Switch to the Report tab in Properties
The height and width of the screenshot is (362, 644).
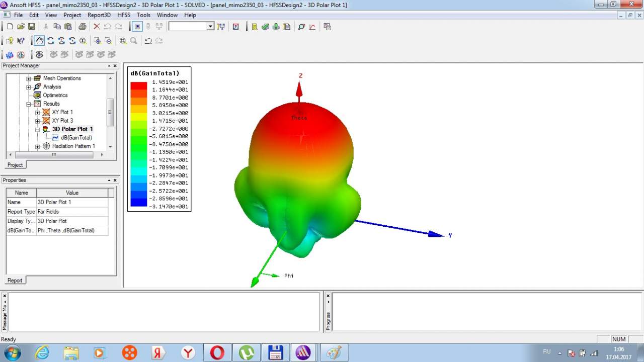[x=15, y=280]
